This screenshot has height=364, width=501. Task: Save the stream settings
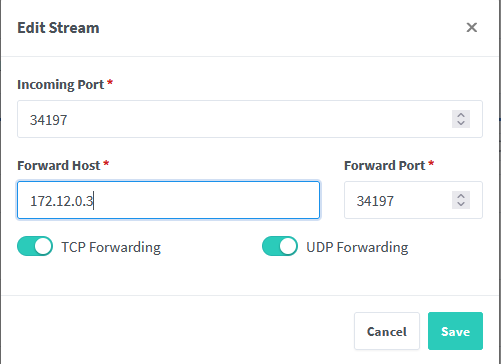(455, 331)
